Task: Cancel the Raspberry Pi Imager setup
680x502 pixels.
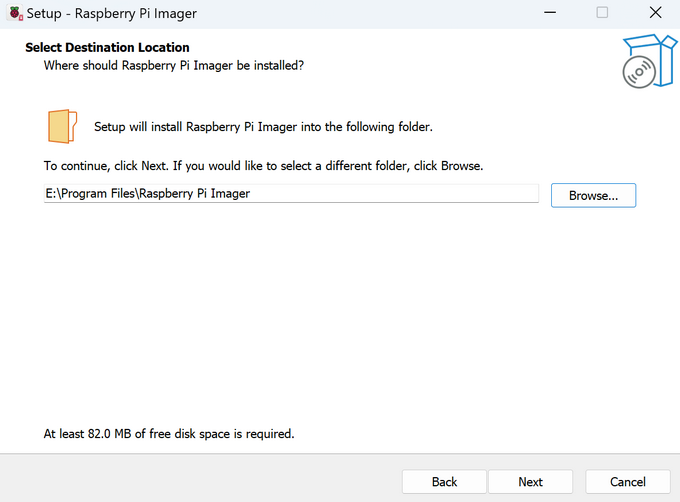Action: pos(628,482)
